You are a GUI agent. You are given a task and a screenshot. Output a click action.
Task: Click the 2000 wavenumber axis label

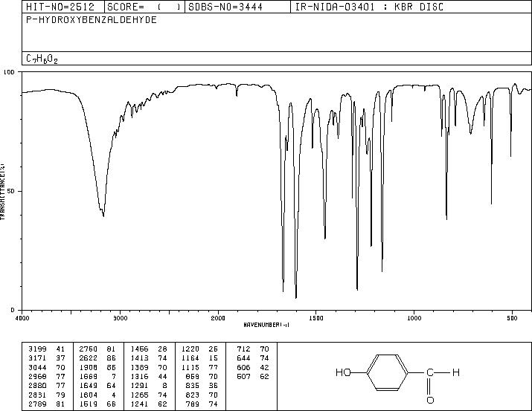pos(218,318)
